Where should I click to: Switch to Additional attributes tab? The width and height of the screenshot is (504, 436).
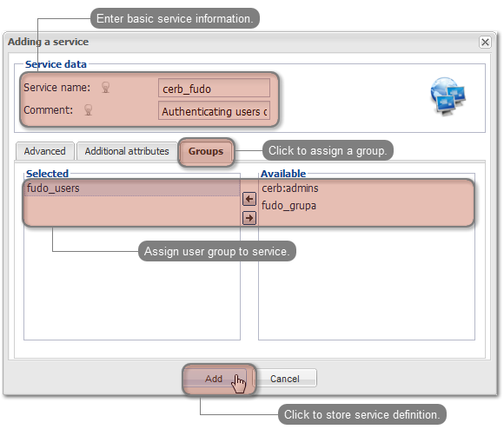click(127, 151)
